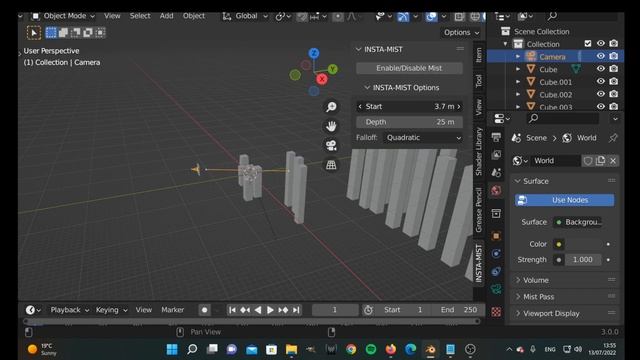
Task: Click the zoom magnifier viewport gizmo
Action: pos(331,107)
